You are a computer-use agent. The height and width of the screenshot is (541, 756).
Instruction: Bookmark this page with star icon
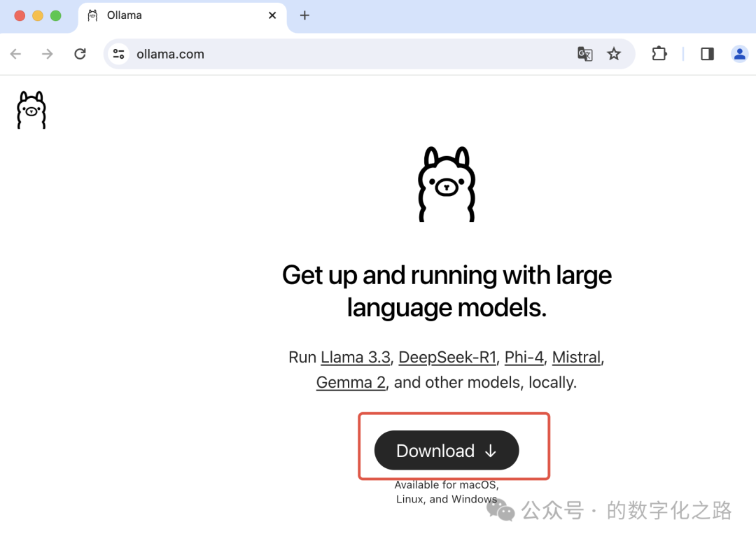tap(614, 54)
